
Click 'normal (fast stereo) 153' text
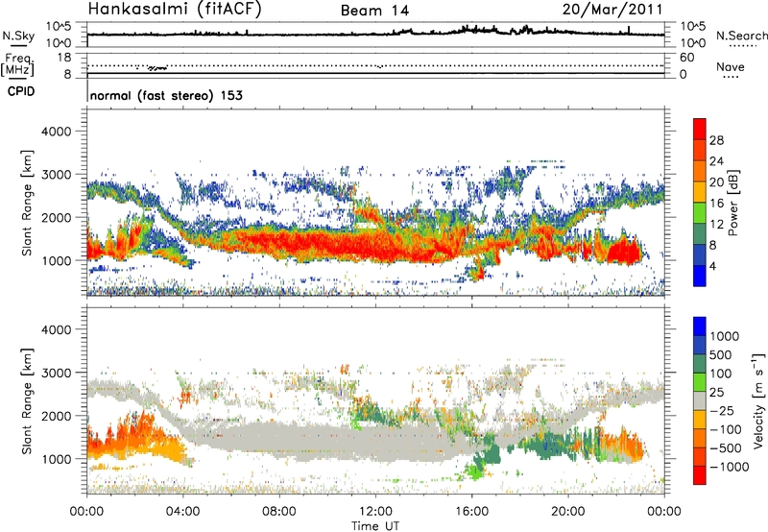pos(166,95)
